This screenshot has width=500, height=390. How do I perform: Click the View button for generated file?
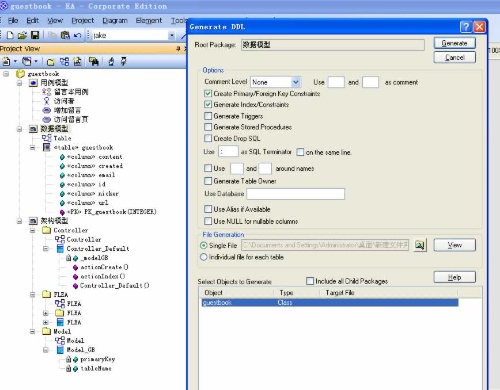(x=454, y=245)
